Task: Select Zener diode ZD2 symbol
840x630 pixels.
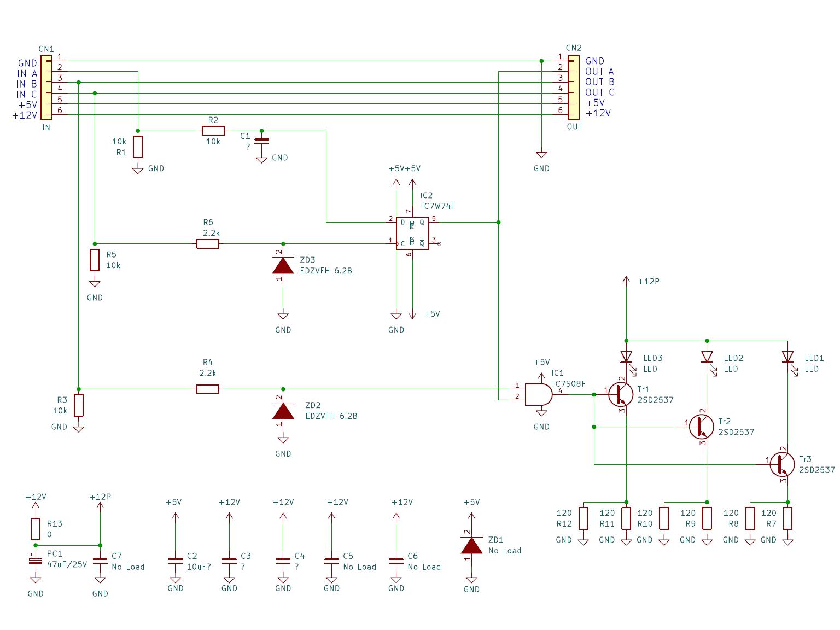Action: (283, 411)
